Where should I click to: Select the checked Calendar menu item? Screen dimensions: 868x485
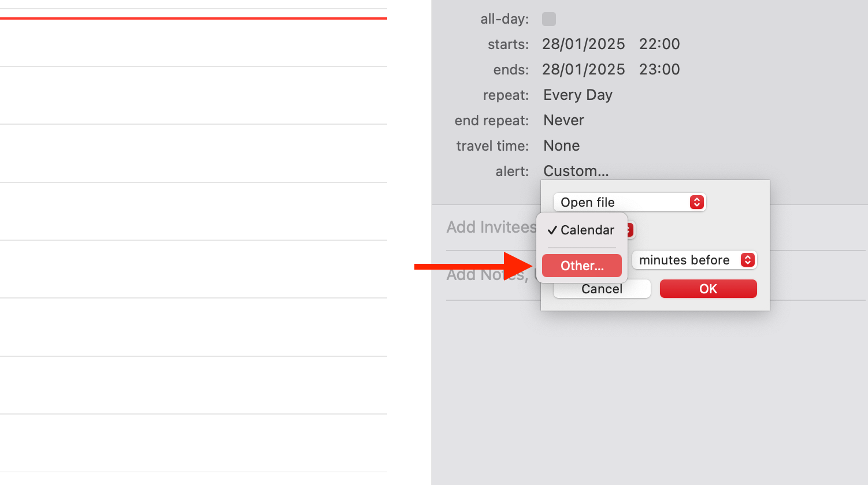pyautogui.click(x=582, y=230)
